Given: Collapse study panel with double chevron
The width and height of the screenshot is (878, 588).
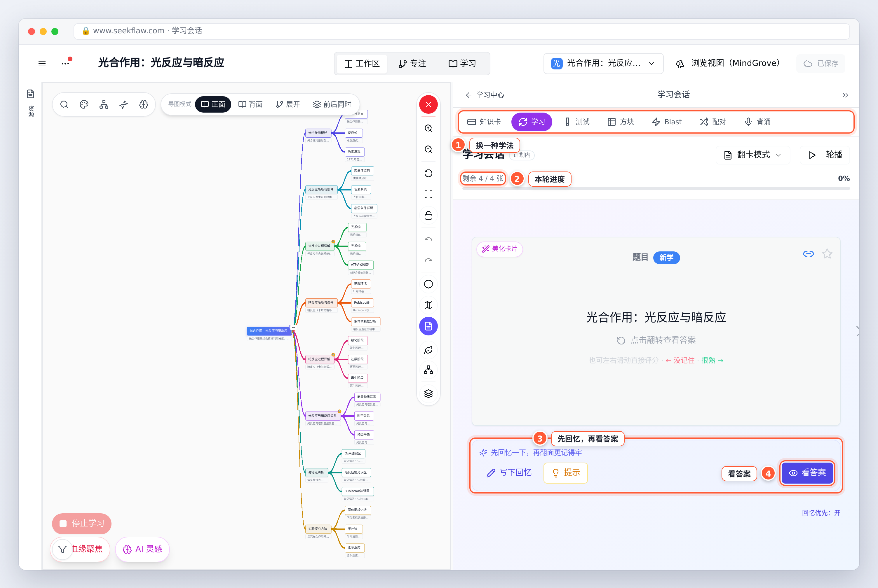Looking at the screenshot, I should coord(845,95).
